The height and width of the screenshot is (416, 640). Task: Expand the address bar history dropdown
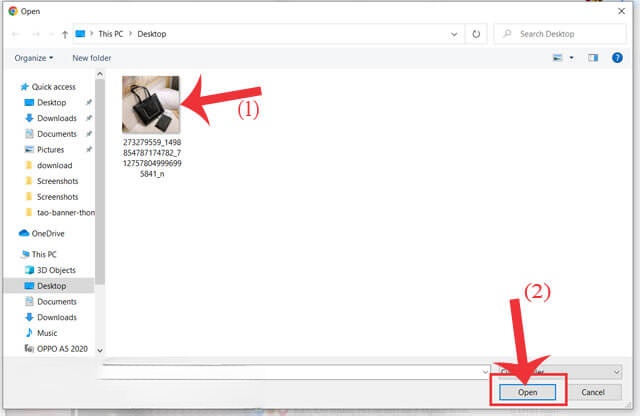[454, 34]
